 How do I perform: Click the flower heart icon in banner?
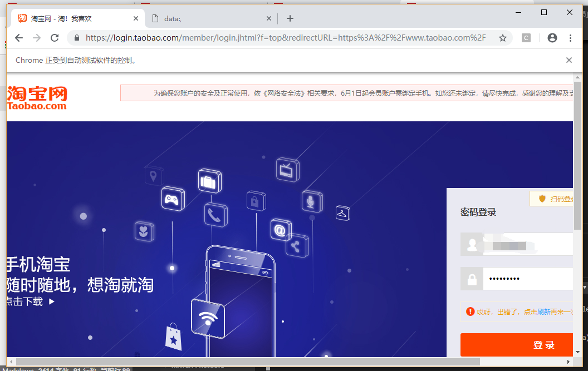pyautogui.click(x=144, y=231)
